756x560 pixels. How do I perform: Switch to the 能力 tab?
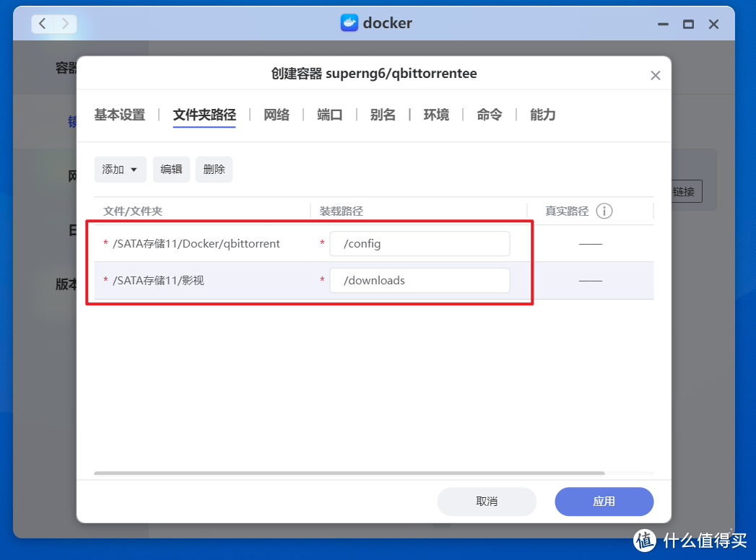point(543,115)
